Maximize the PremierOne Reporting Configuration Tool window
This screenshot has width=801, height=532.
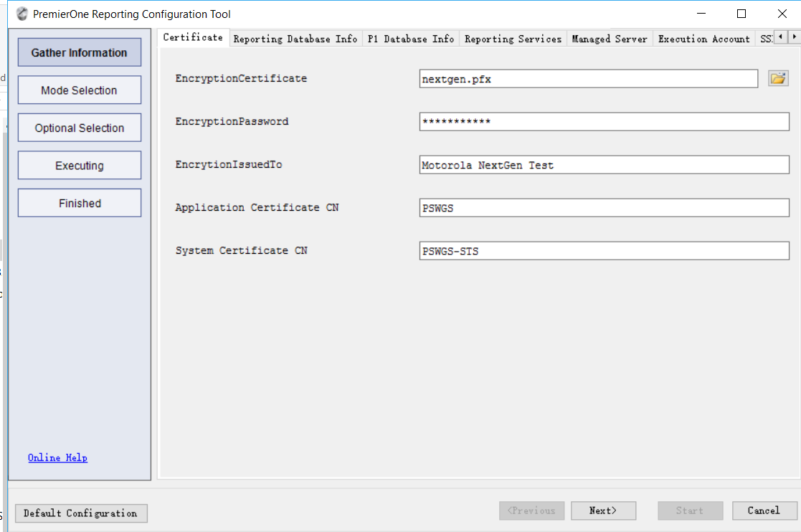(741, 14)
